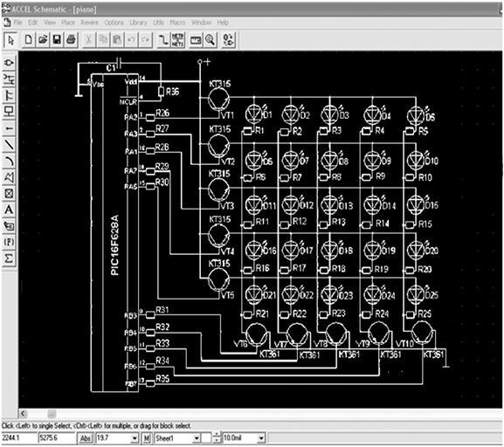The height and width of the screenshot is (447, 504).
Task: Expand the 10.0mil line width dropdown
Action: [x=261, y=438]
